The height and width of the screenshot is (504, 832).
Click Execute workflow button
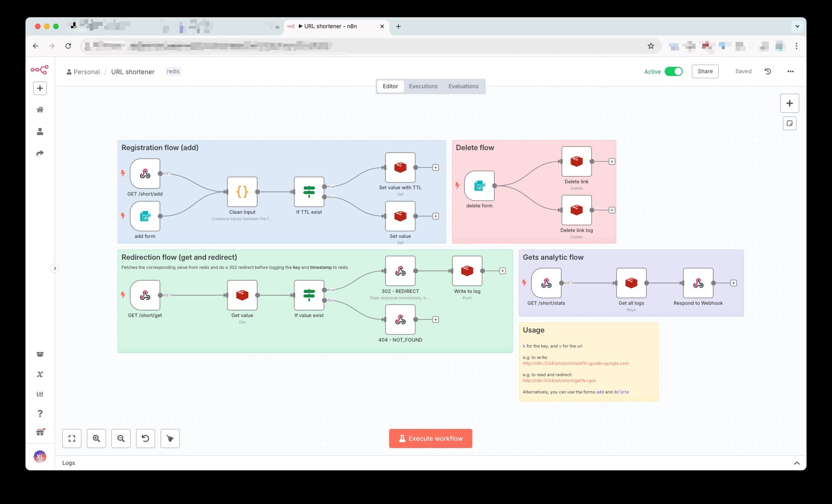(430, 438)
